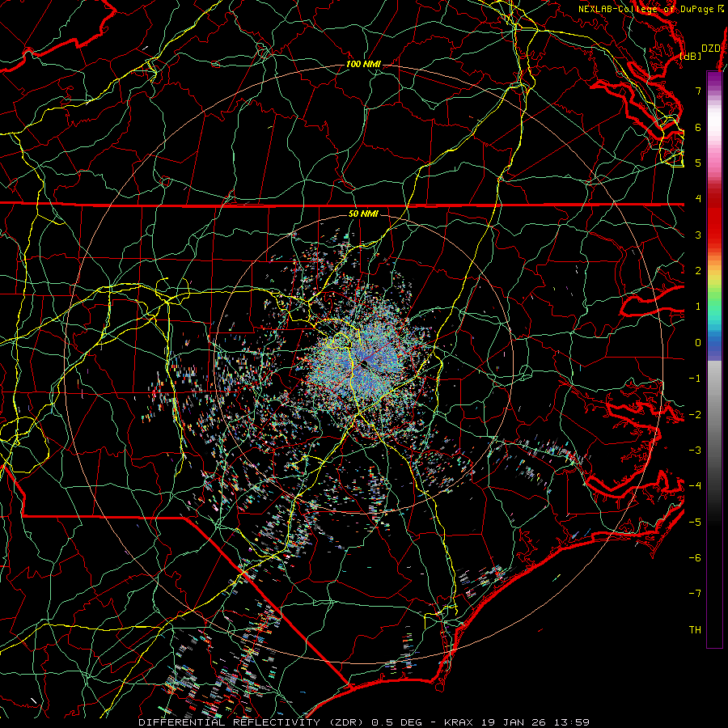
Task: Click the -2 label on color scale
Action: (695, 415)
